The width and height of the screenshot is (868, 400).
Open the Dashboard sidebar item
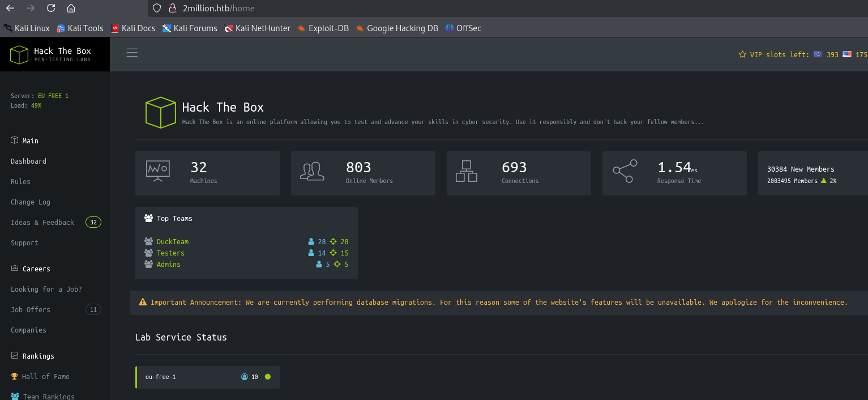28,161
